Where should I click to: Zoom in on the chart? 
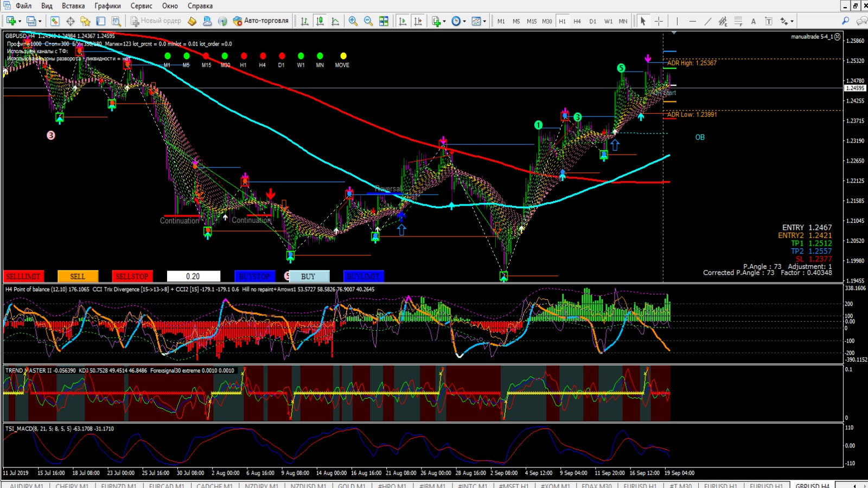353,21
